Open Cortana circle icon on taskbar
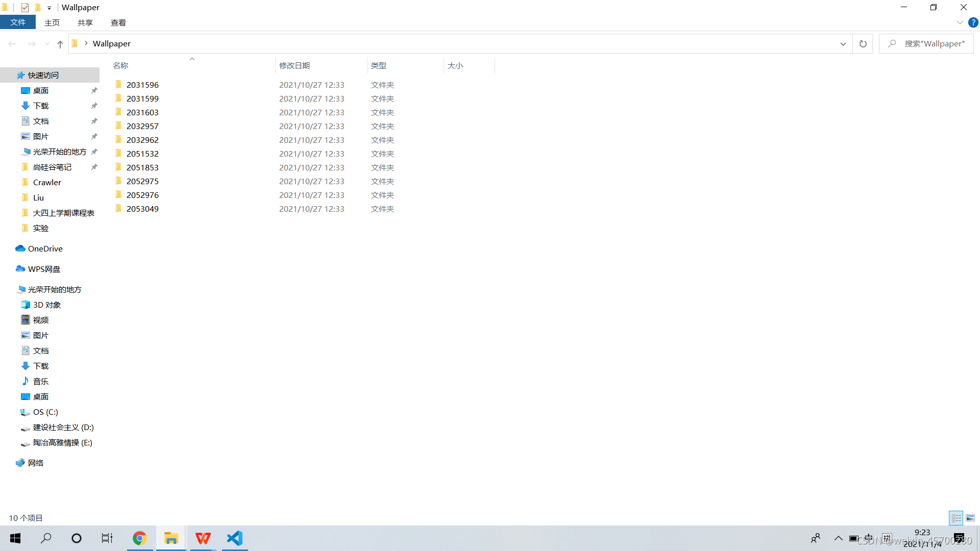980x551 pixels. [77, 538]
